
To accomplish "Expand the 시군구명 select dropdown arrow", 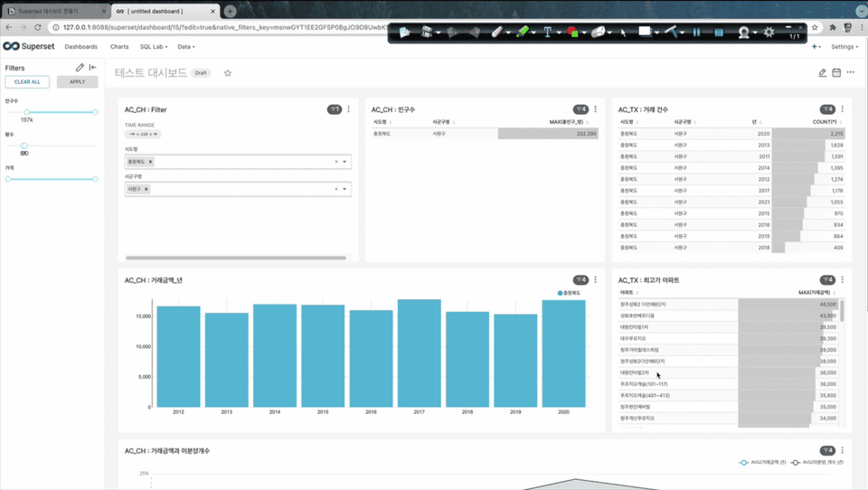I will [344, 189].
